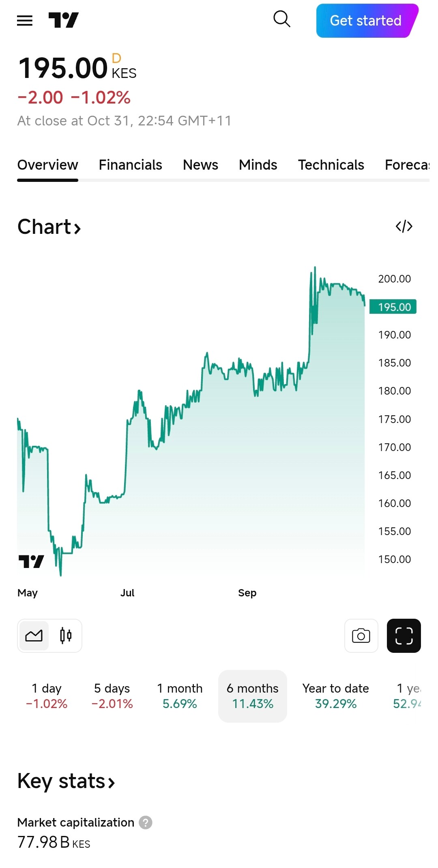Switch to area chart style
Viewport: 438px width, 868px height.
(x=34, y=636)
